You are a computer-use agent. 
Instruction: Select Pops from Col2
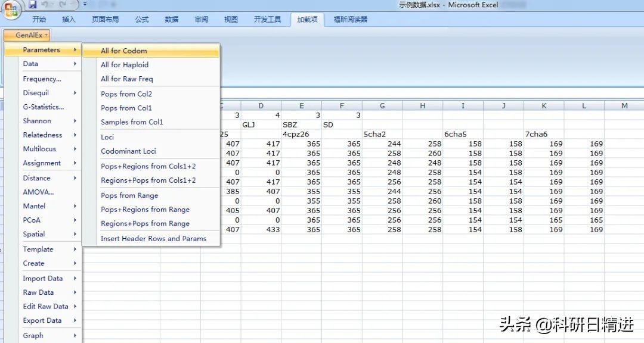pos(151,93)
